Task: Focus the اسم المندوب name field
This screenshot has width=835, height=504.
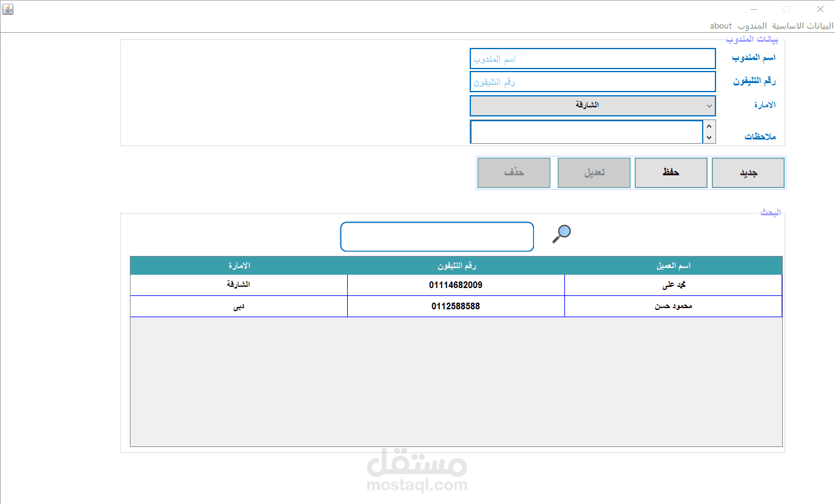Action: [593, 59]
